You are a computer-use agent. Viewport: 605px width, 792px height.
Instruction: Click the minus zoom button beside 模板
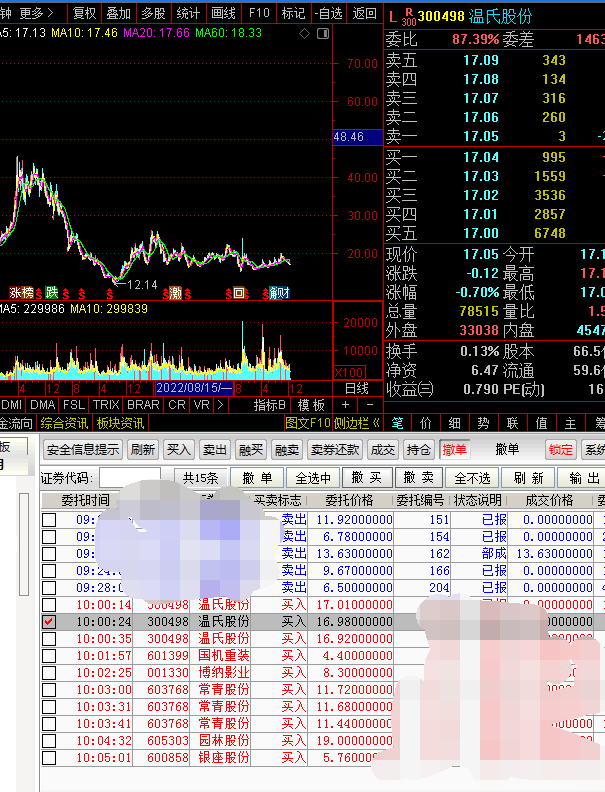pyautogui.click(x=368, y=405)
